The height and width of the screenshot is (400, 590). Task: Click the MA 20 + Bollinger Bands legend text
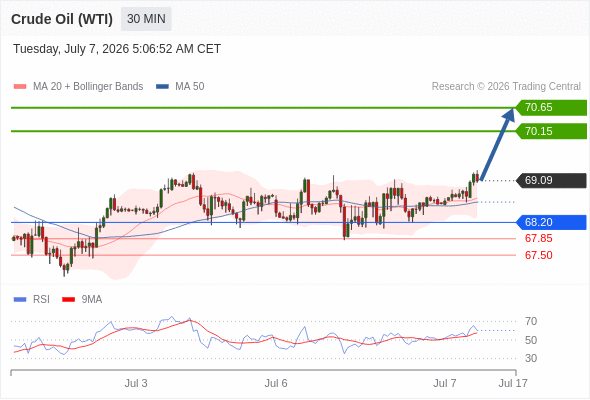point(88,87)
